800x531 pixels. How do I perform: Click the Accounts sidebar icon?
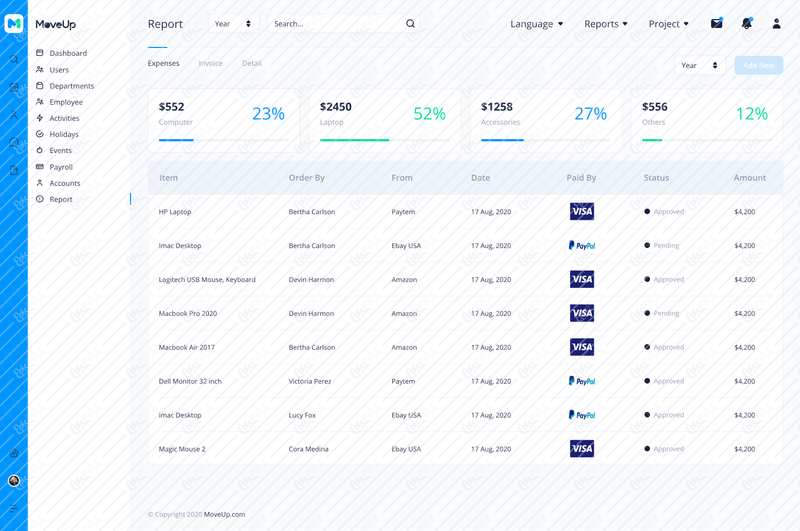point(40,183)
